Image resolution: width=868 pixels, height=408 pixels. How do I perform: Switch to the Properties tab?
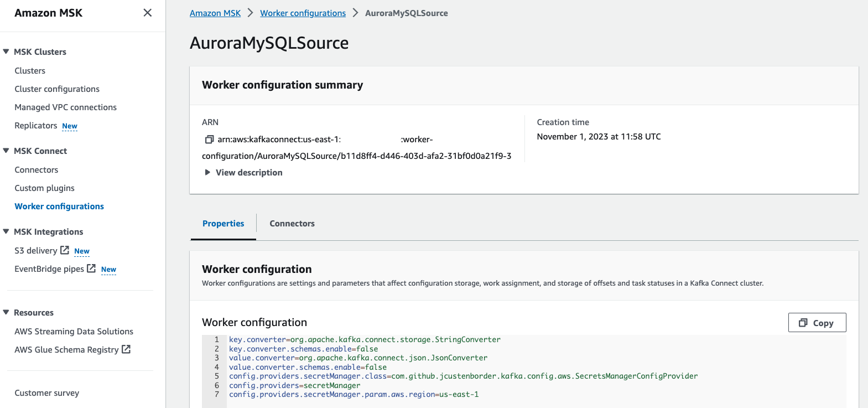pos(224,224)
